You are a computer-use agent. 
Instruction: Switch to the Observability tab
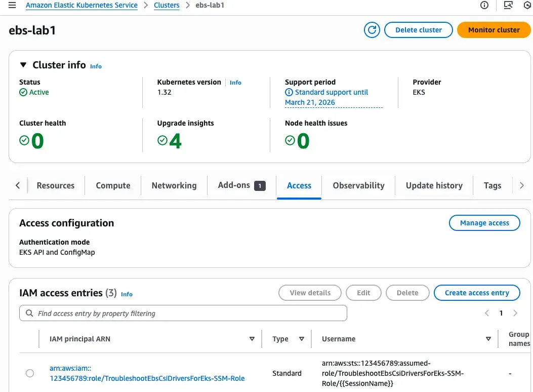click(x=358, y=185)
